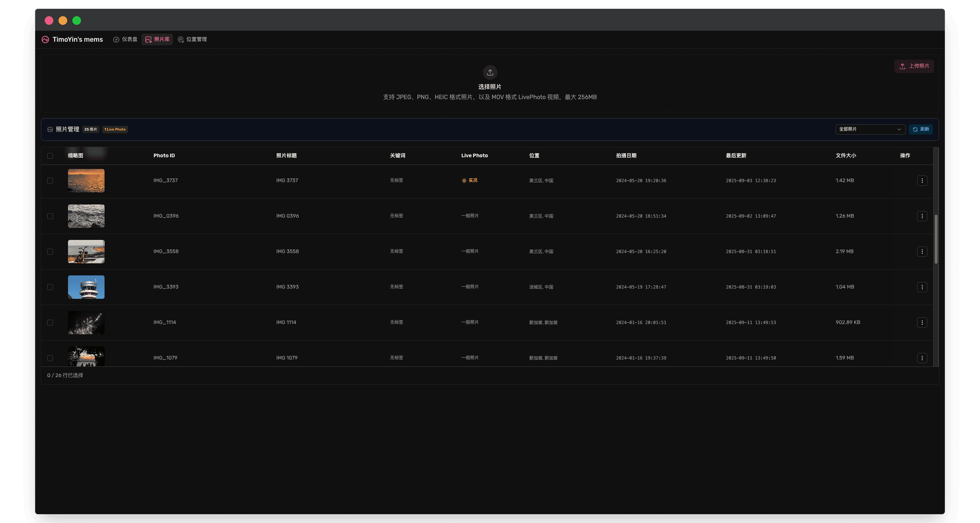Viewport: 980px width, 523px height.
Task: Click the upload arrow icon above 选择照片
Action: 490,72
